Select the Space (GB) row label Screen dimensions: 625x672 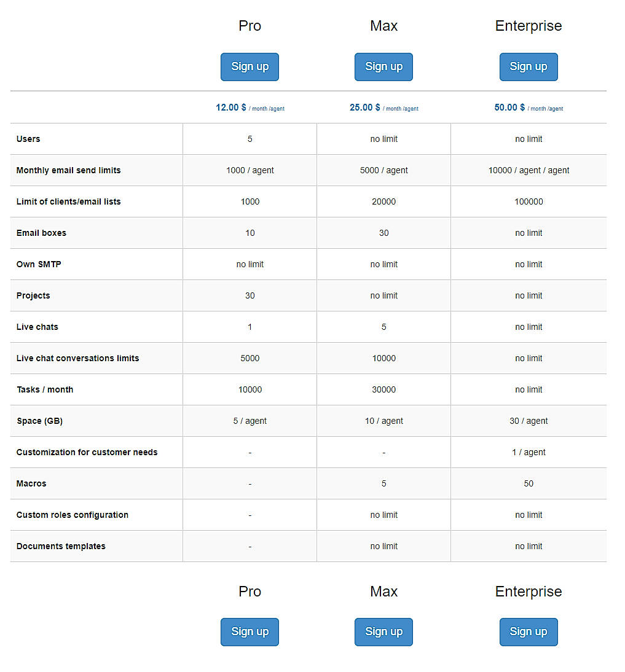tap(39, 421)
